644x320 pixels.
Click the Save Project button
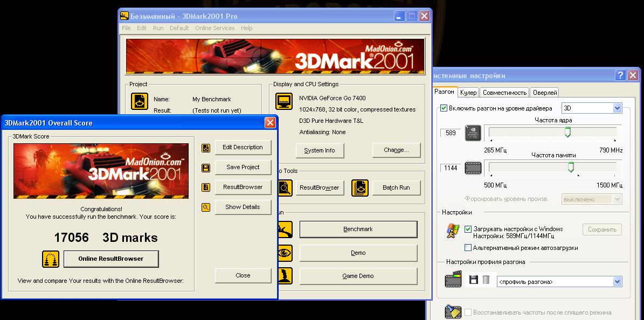(x=243, y=167)
